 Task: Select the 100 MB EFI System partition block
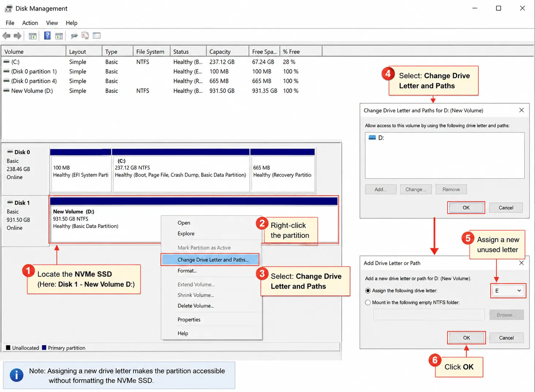(x=81, y=170)
